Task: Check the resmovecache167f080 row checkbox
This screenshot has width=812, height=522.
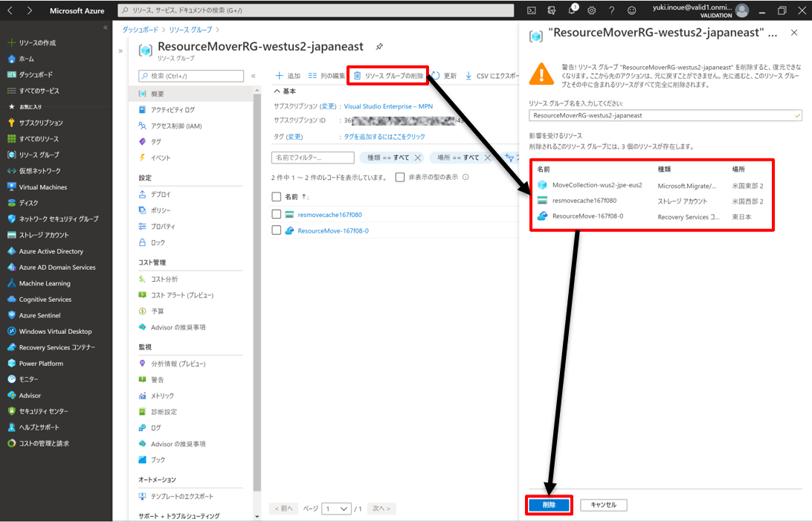Action: 277,214
